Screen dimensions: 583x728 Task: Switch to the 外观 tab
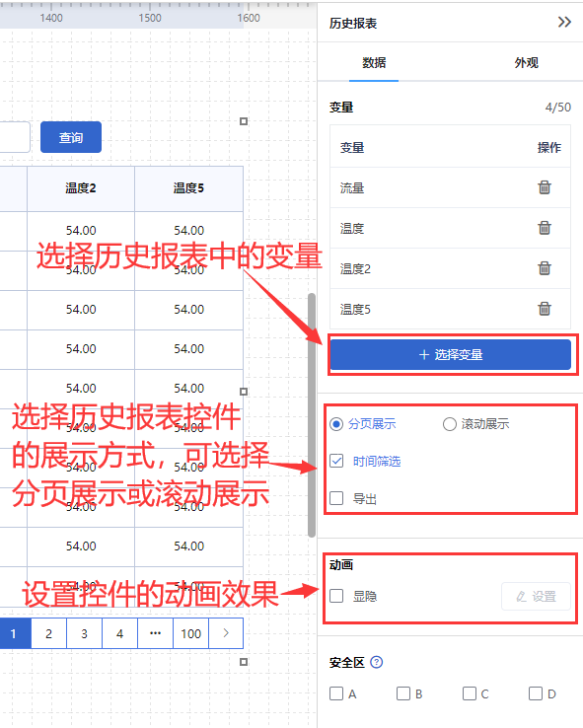coord(527,63)
